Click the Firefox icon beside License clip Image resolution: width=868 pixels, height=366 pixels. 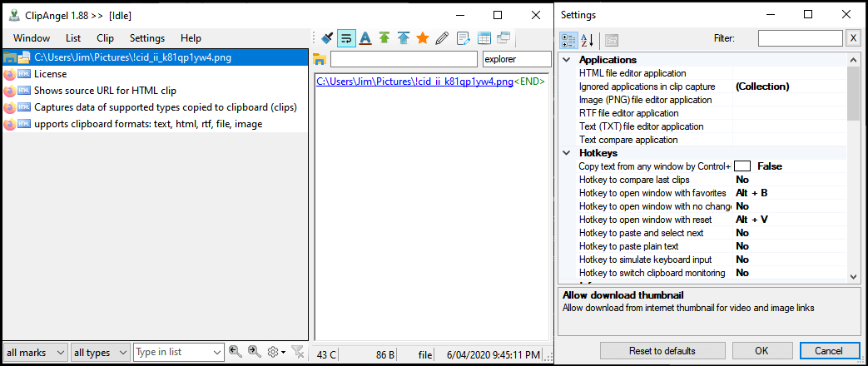click(x=9, y=74)
